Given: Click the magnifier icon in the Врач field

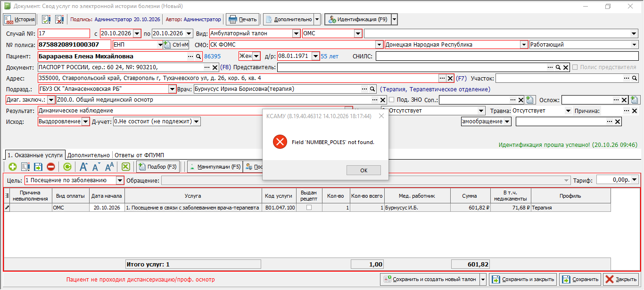Looking at the screenshot, I should pyautogui.click(x=373, y=89).
